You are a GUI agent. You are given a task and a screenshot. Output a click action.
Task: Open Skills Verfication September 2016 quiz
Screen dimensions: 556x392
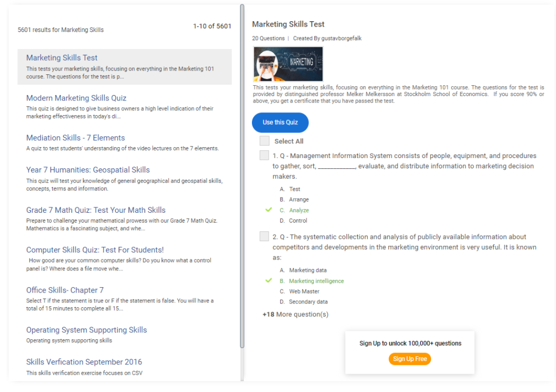(84, 362)
